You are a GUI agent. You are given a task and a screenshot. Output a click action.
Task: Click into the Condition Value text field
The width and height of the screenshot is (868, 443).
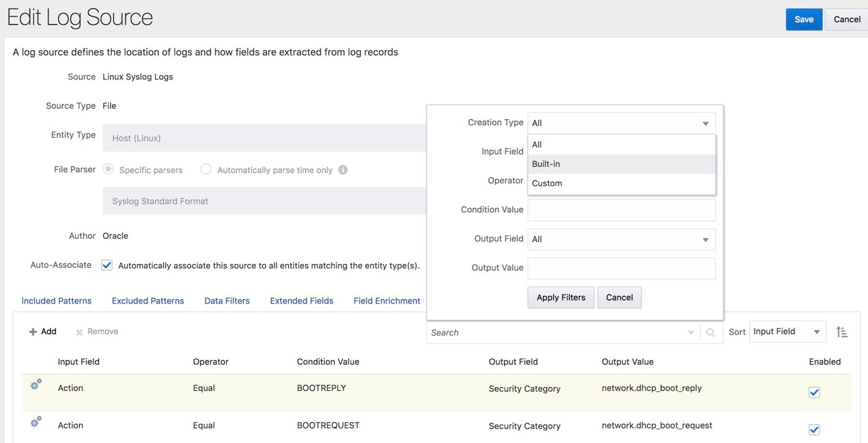pos(621,210)
